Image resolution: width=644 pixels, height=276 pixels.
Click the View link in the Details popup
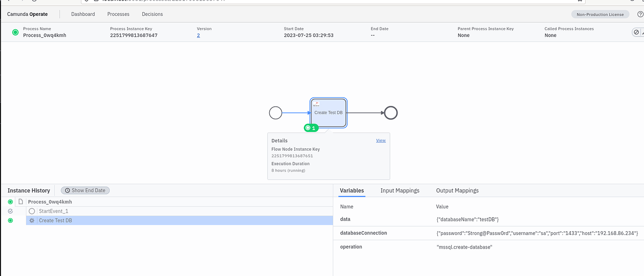[x=381, y=140]
